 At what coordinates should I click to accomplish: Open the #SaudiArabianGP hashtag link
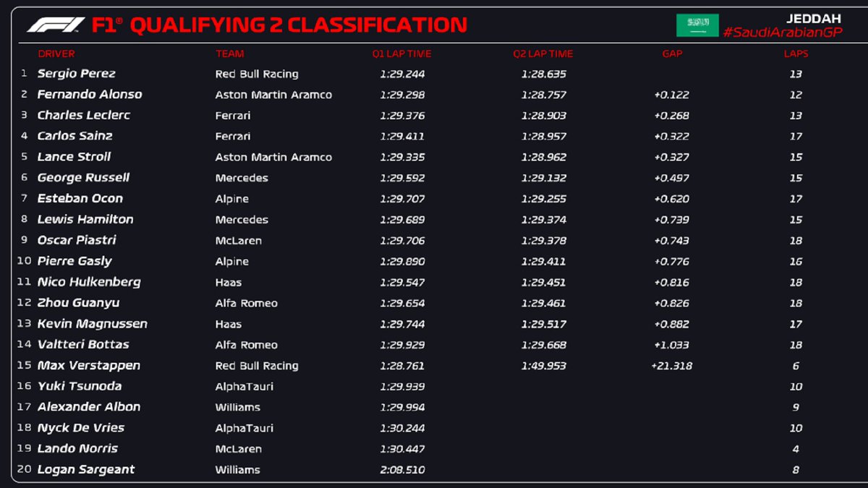[x=782, y=33]
